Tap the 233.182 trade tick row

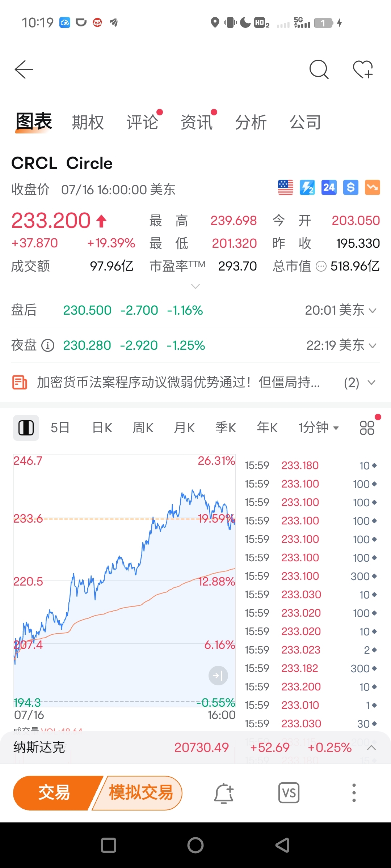point(311,668)
